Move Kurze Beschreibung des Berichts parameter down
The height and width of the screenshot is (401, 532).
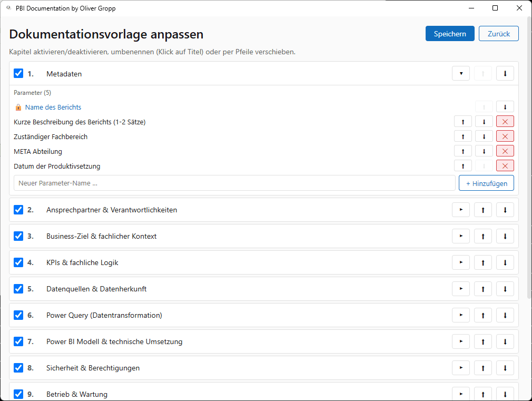click(484, 122)
